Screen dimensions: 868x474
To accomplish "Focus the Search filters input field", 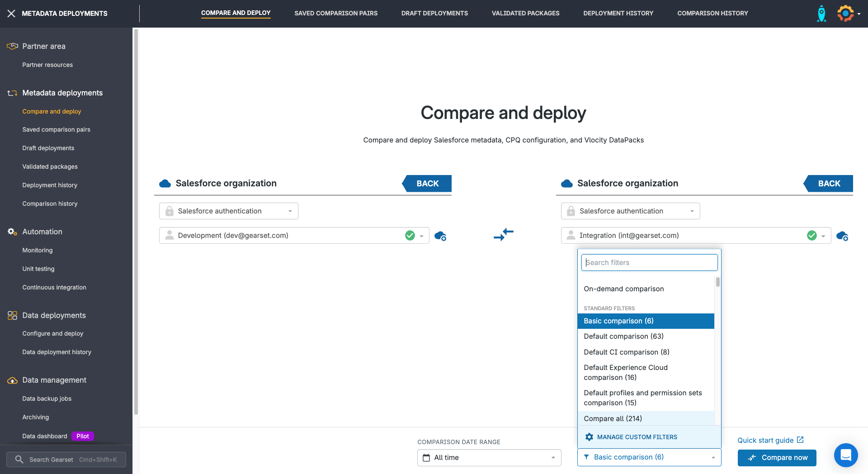I will 649,263.
